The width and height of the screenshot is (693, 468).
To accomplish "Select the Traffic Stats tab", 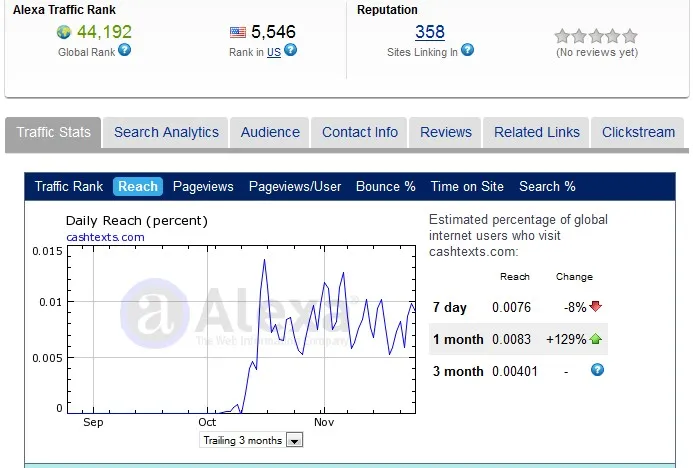I will coord(53,132).
